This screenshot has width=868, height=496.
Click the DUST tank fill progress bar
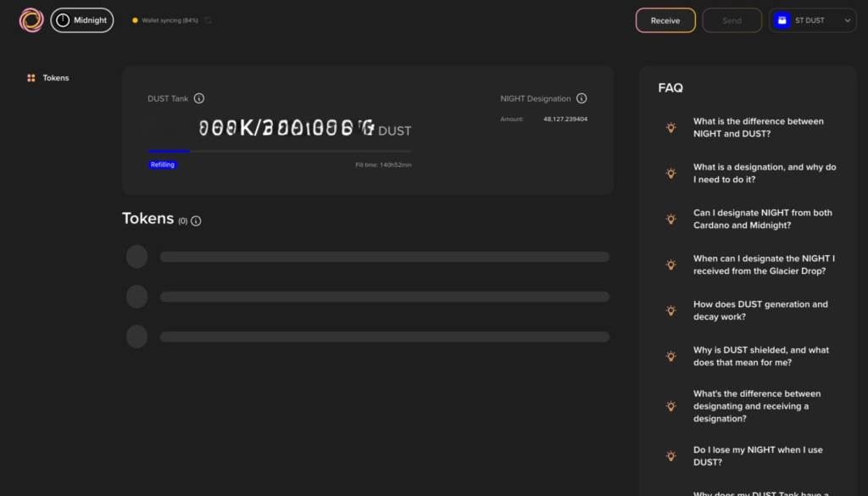280,151
